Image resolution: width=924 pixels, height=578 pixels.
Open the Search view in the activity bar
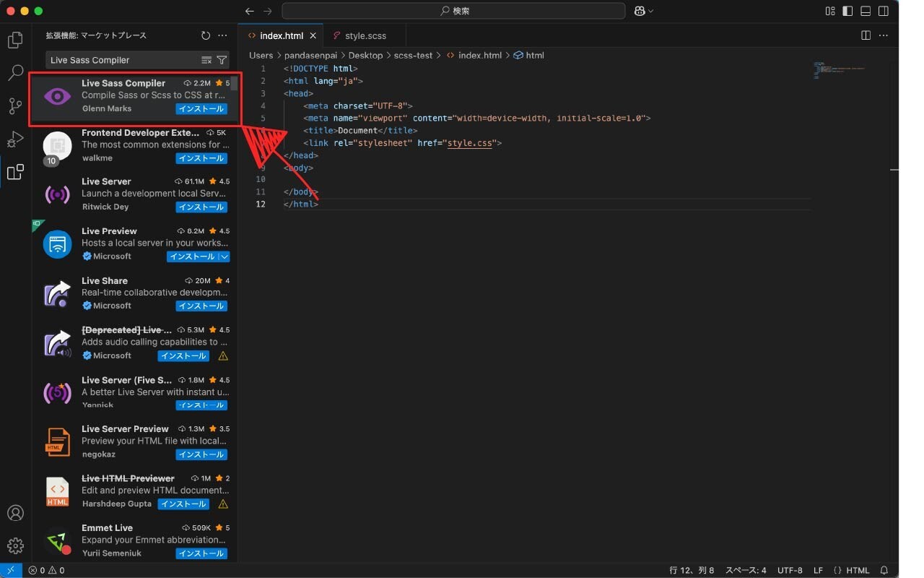(15, 73)
